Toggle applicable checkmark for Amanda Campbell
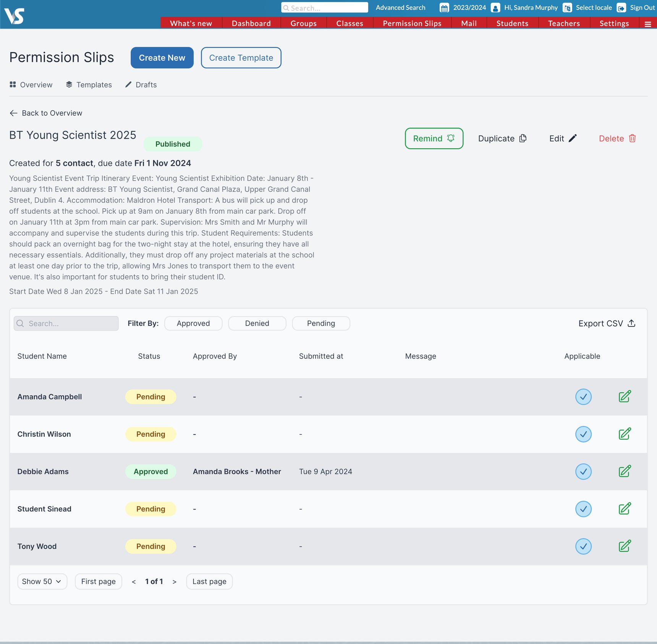Image resolution: width=657 pixels, height=644 pixels. click(583, 397)
